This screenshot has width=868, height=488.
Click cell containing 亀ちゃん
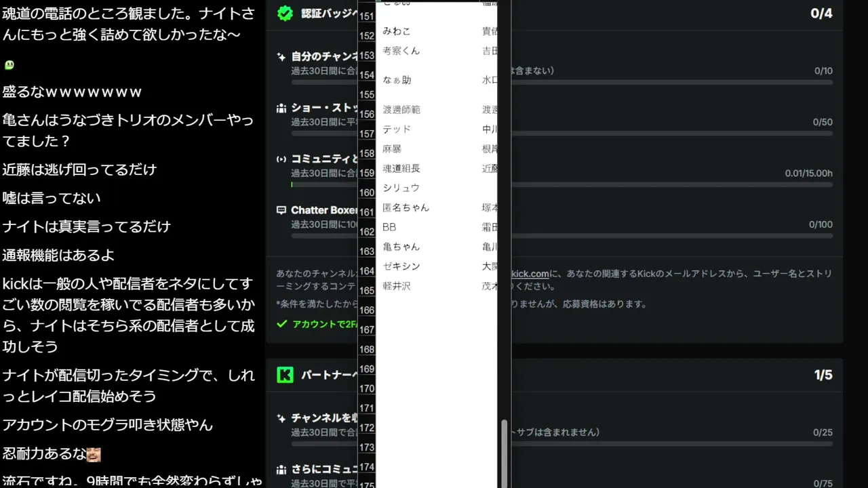[x=401, y=247]
